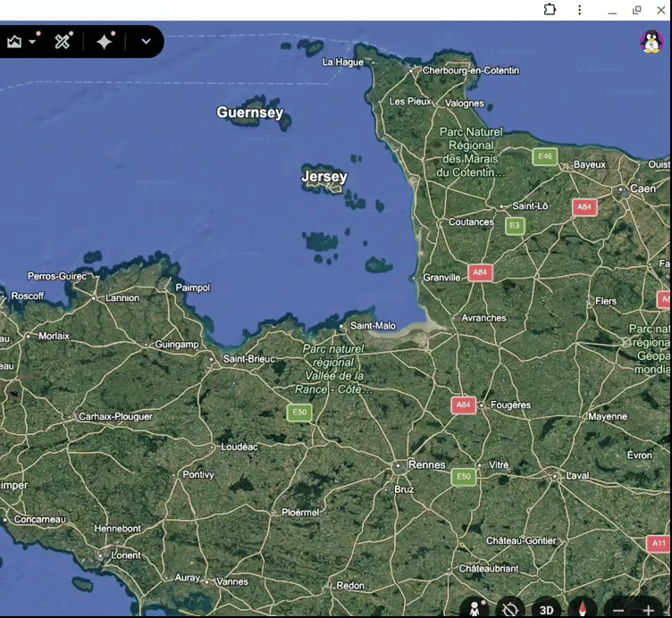This screenshot has height=618, width=672.
Task: Open the sparkle AI assistant icon
Action: (105, 42)
